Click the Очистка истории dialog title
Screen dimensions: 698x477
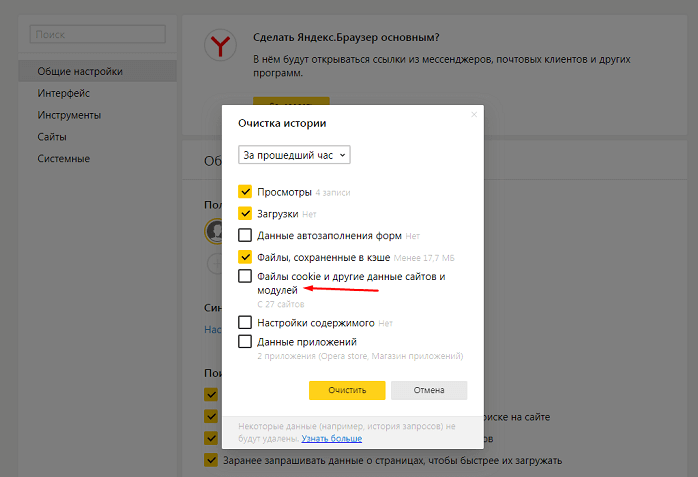point(282,123)
